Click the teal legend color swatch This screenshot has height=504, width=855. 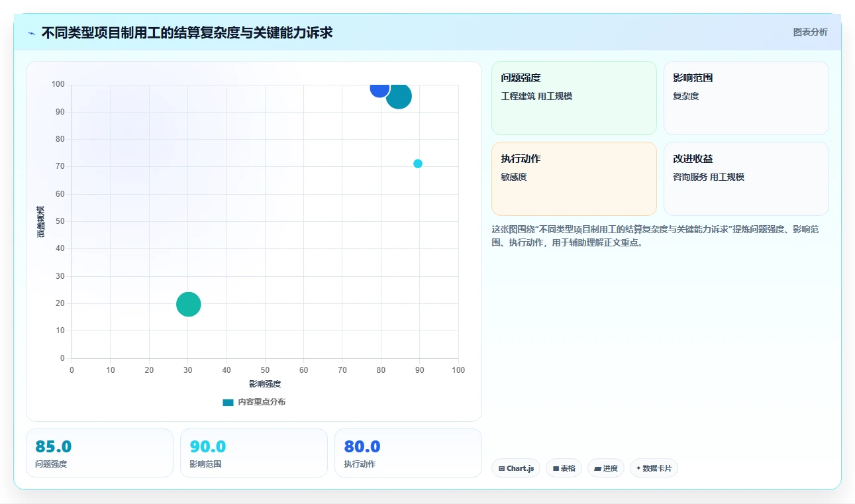[x=228, y=402]
